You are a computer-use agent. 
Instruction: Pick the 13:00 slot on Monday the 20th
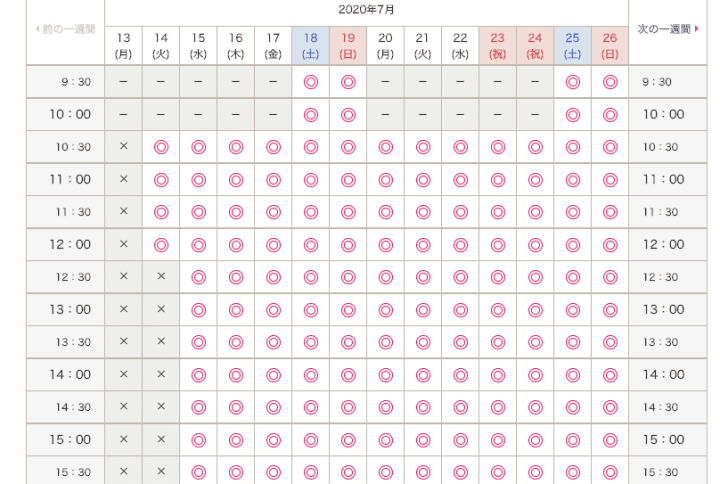(x=386, y=309)
